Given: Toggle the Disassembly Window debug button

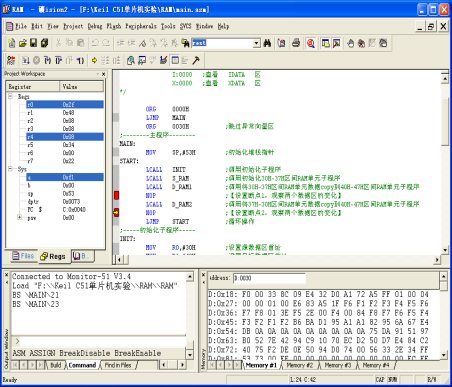Looking at the screenshot, I should coord(131,60).
